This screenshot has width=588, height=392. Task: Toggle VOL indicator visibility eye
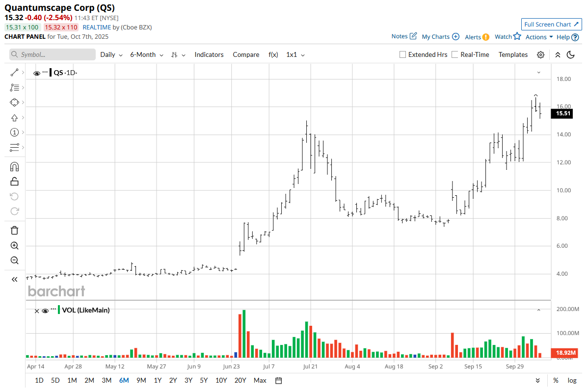tap(45, 311)
